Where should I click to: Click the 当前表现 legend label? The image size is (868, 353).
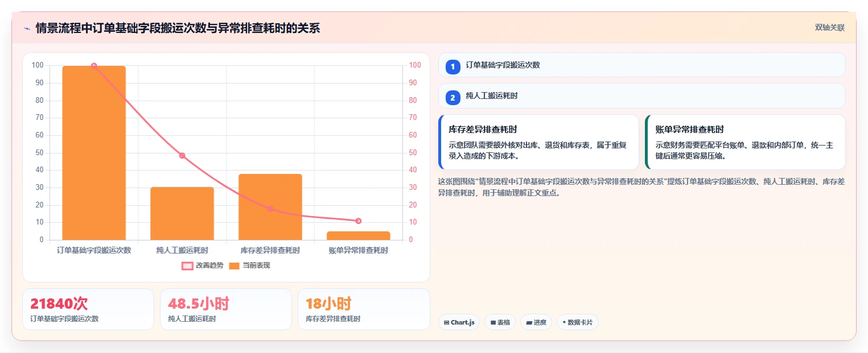click(256, 265)
